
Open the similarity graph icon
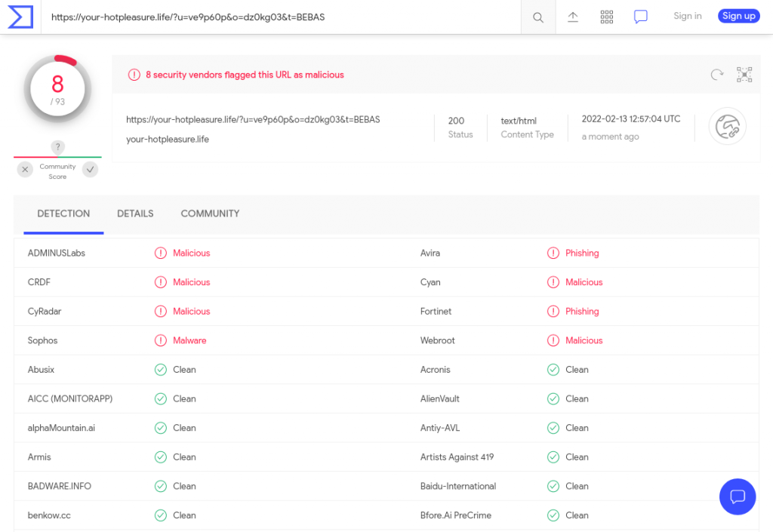point(744,74)
